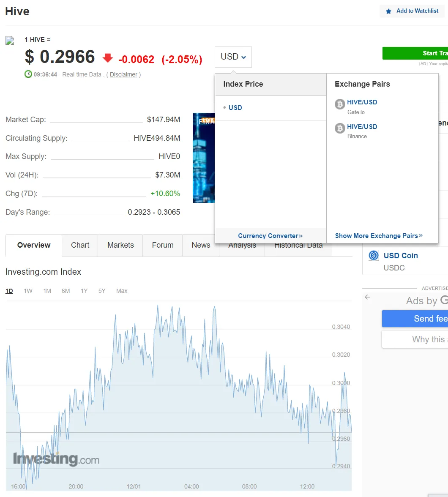This screenshot has height=497, width=448.
Task: Click the Max Supply value HIVE0
Action: (x=169, y=156)
